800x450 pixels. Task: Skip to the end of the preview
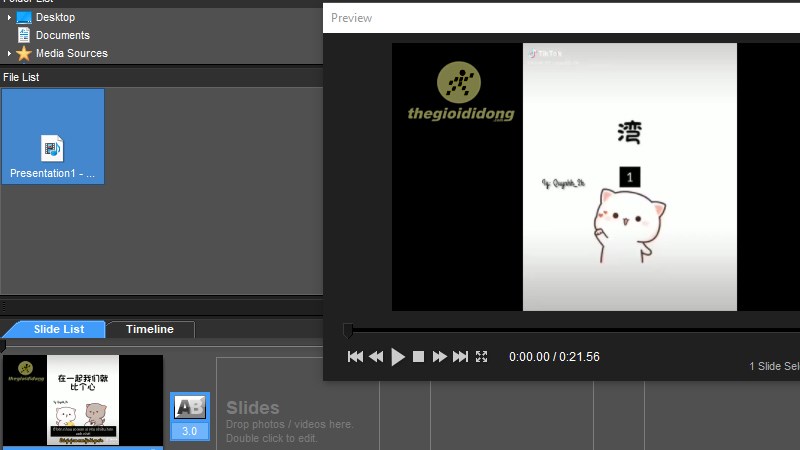pyautogui.click(x=460, y=357)
